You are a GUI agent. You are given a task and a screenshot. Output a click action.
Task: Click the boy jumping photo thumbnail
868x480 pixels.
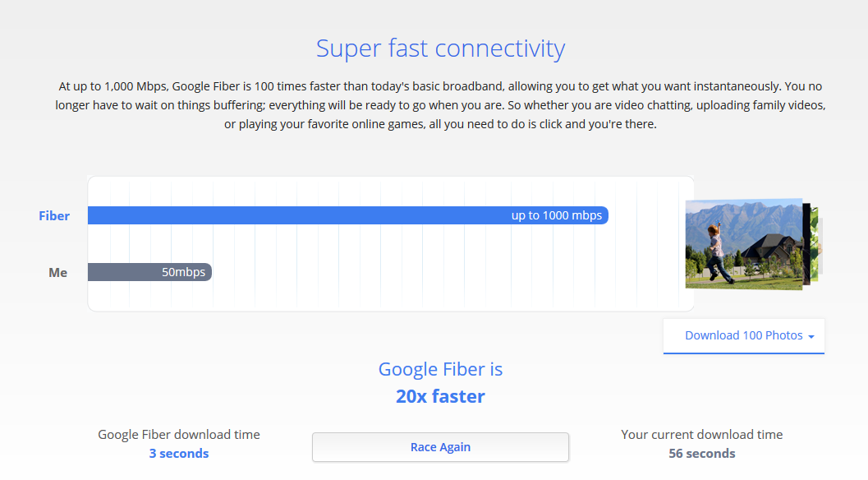coord(744,244)
